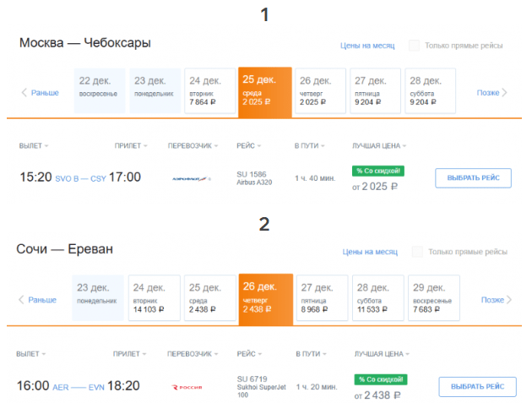Click green discount badge for flight SU 1586

378,171
